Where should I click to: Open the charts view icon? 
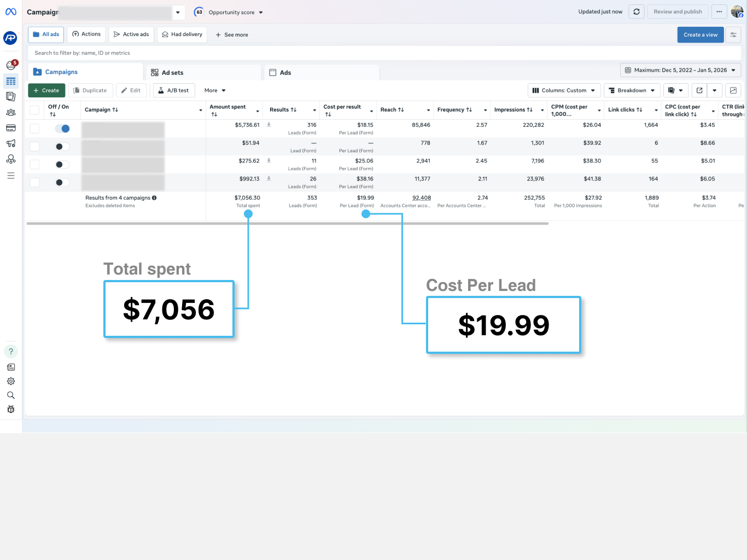[733, 90]
